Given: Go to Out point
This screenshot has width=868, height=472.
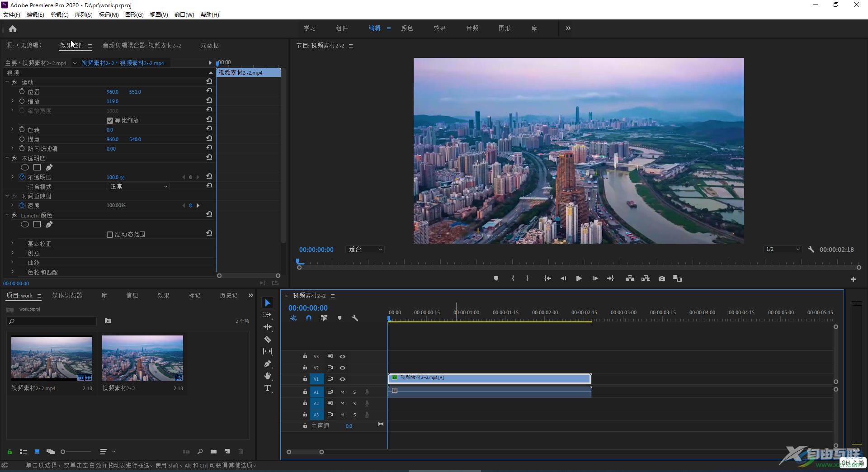Looking at the screenshot, I should point(610,278).
